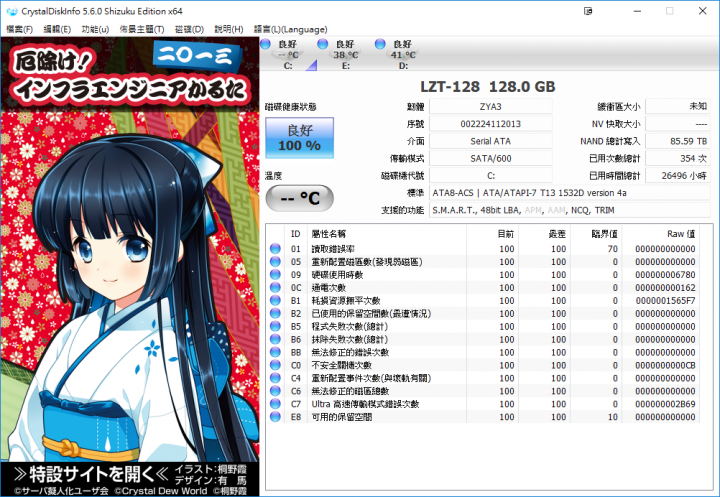Click the tablet mode icon in title bar
Viewport: 720px width, 497px height.
pyautogui.click(x=588, y=11)
